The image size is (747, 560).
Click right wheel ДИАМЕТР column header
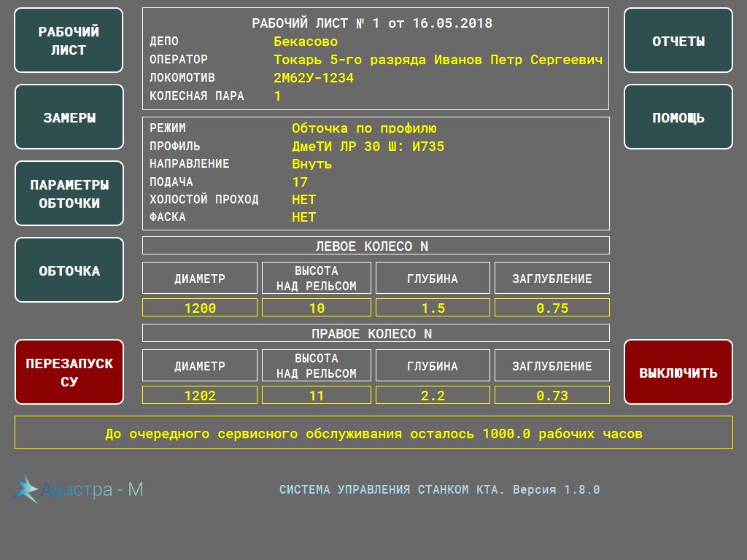(x=200, y=366)
